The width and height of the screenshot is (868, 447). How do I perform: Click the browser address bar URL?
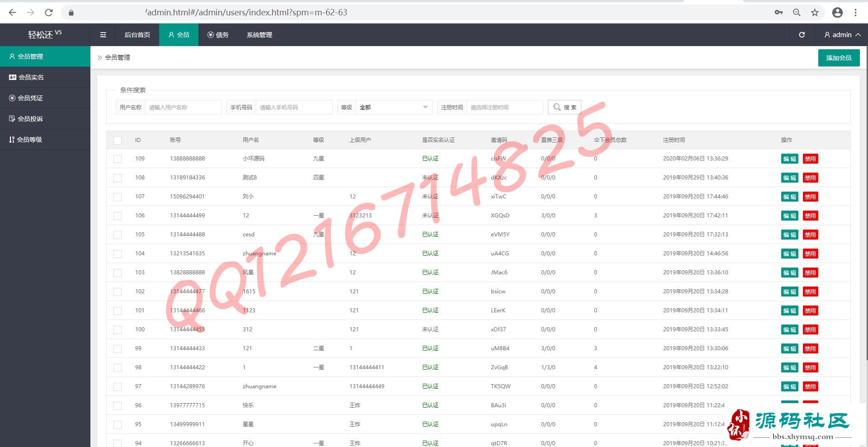(246, 13)
